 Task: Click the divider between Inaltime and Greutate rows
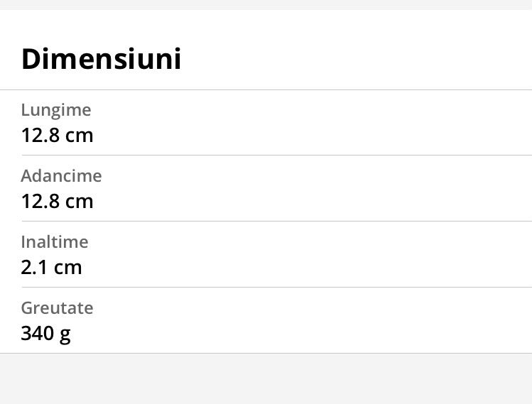tap(266, 287)
